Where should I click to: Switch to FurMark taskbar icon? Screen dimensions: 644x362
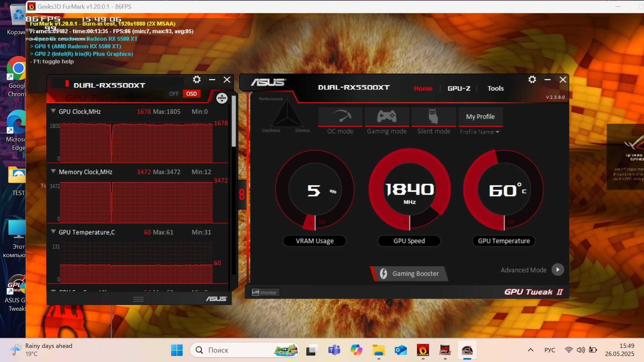423,350
